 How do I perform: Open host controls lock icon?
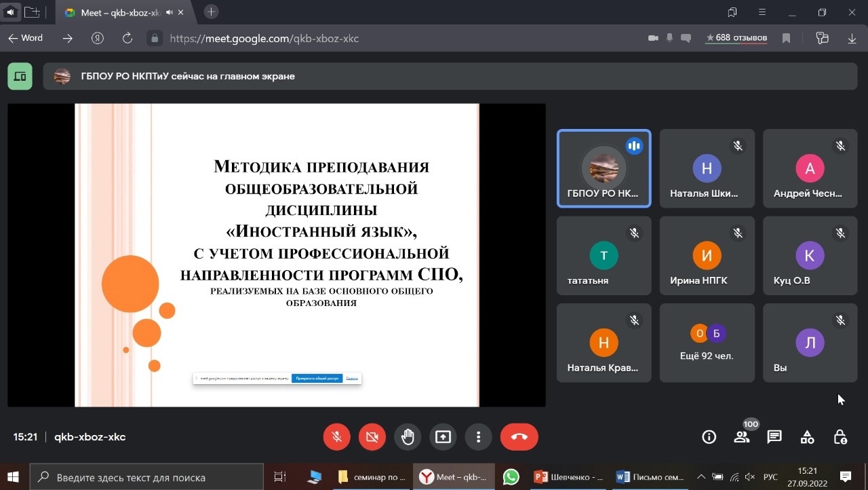[840, 437]
